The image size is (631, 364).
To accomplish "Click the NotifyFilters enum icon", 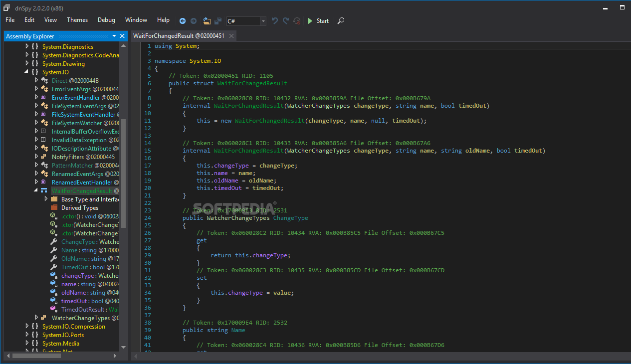I will tap(44, 157).
